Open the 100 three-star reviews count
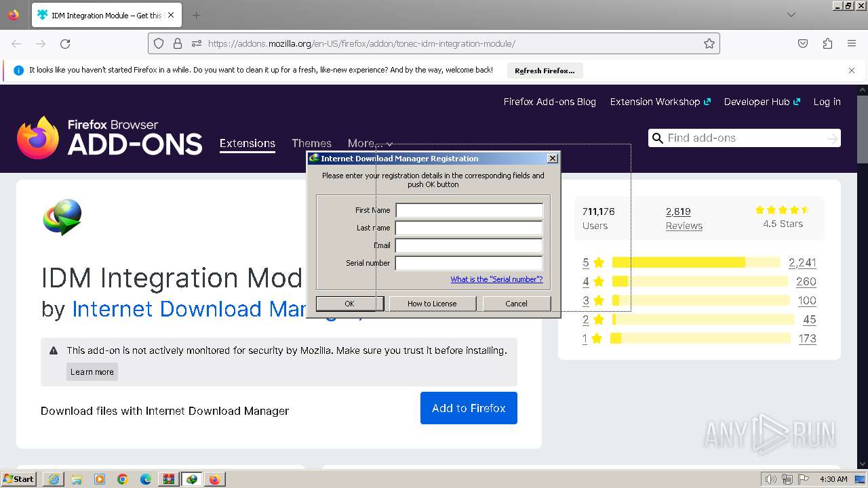Screen dimensions: 868x488 point(807,300)
